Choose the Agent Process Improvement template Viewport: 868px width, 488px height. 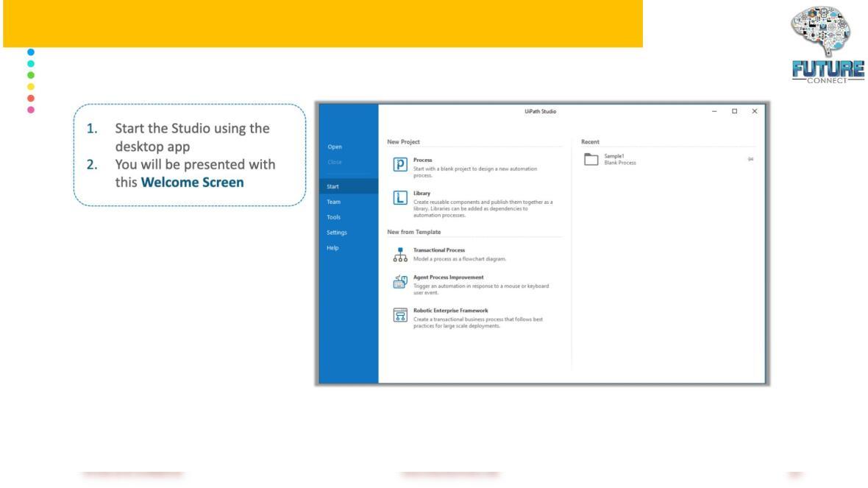pos(474,285)
